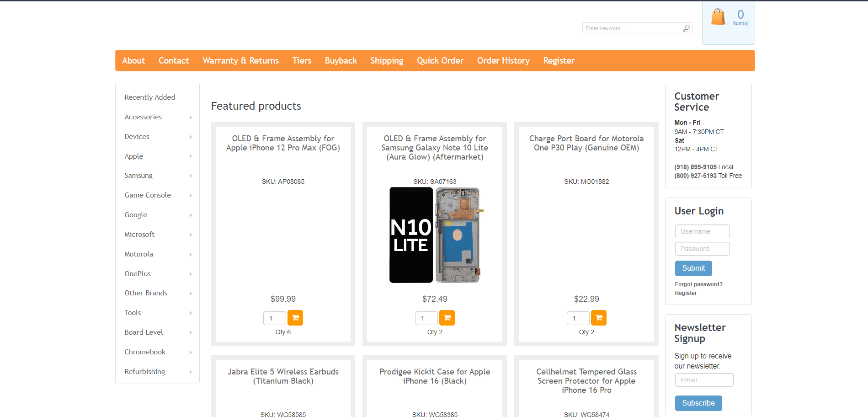Go to Warranty & Returns
The height and width of the screenshot is (417, 868).
tap(241, 61)
